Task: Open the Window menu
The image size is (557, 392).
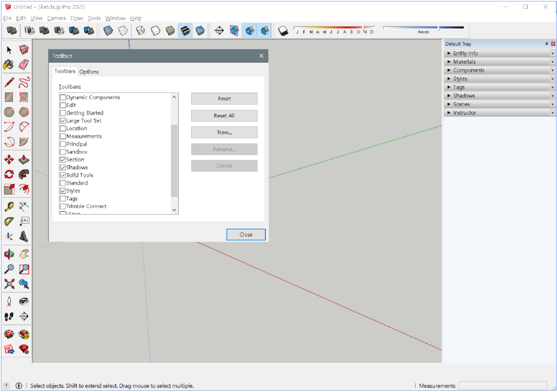Action: pyautogui.click(x=115, y=18)
